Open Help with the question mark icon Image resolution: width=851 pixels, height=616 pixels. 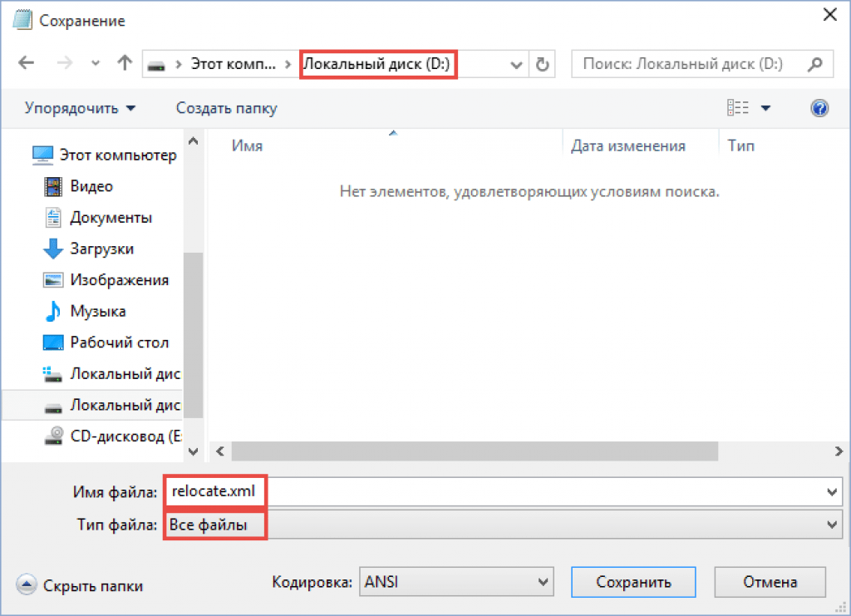point(819,108)
